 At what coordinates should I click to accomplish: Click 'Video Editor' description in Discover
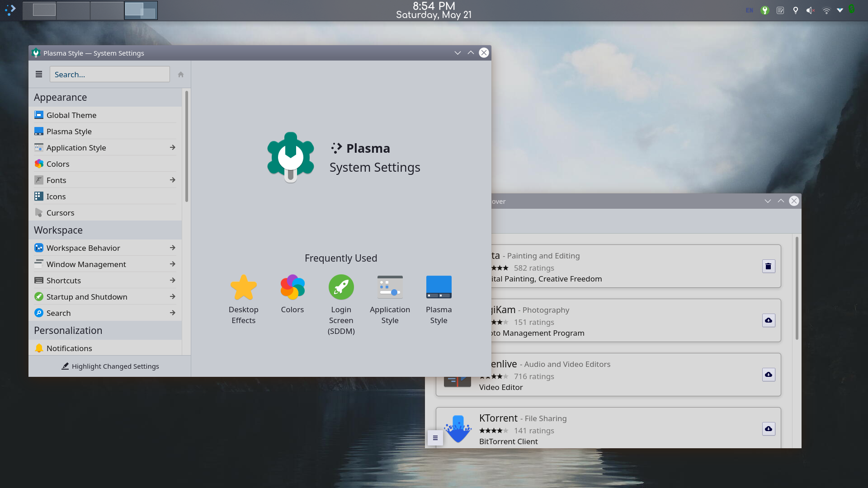(x=501, y=388)
